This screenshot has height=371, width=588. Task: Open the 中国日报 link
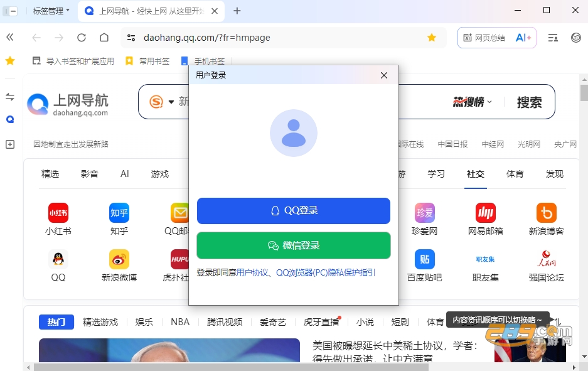452,144
